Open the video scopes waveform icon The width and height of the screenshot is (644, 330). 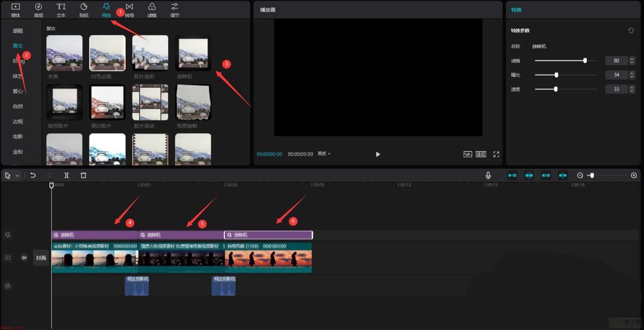coord(468,154)
